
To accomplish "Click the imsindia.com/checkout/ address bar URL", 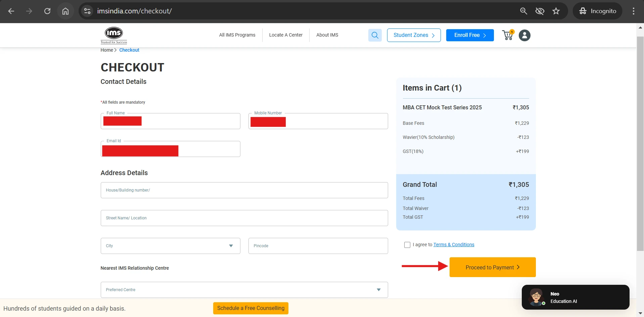I will [x=134, y=11].
